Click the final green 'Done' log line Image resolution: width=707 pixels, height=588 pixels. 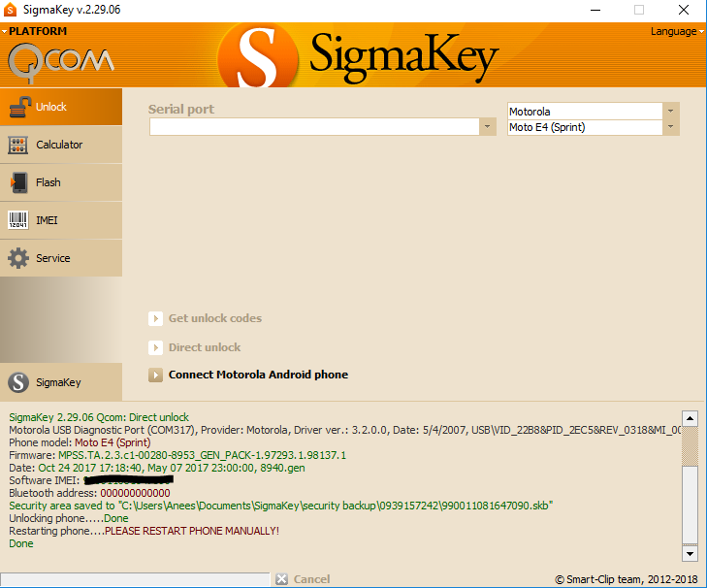click(x=21, y=543)
